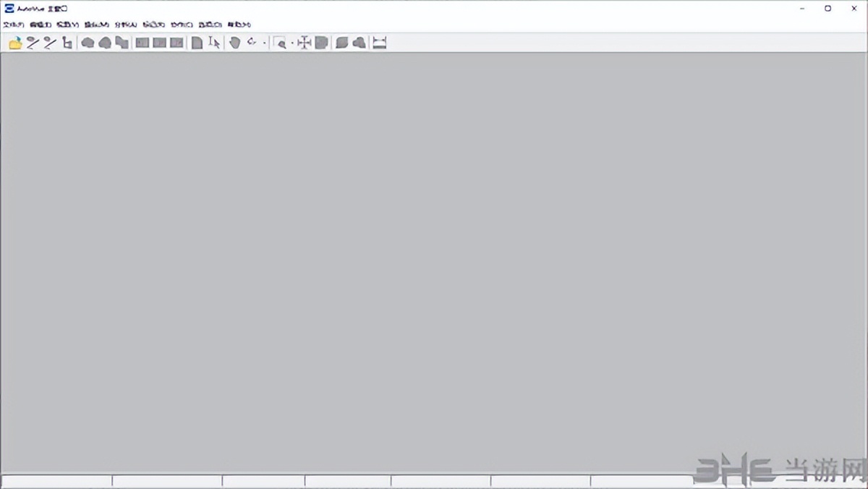Click the middle gray 3D-shape toolbar icon
The image size is (868, 489).
(x=105, y=43)
